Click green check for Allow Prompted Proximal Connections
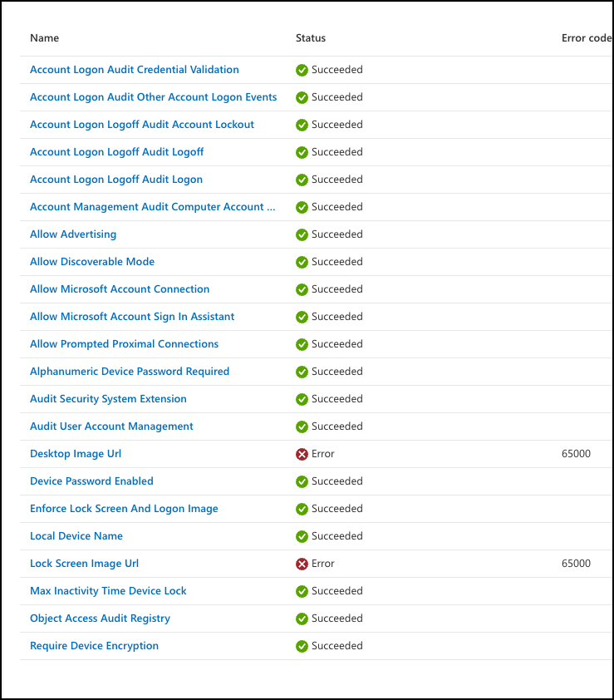This screenshot has width=614, height=700. click(302, 345)
